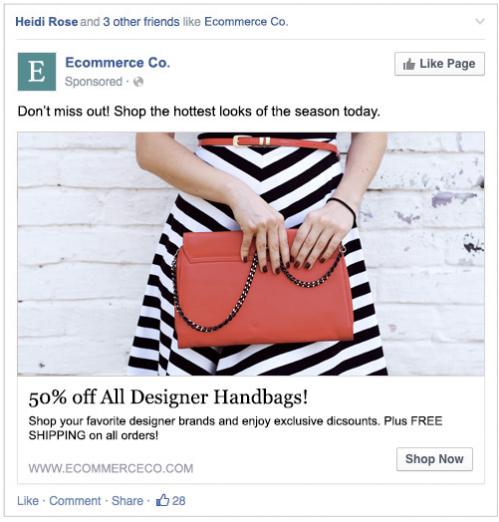The image size is (499, 522).
Task: Click the 50% off All Designer Handbags headline
Action: (x=168, y=397)
